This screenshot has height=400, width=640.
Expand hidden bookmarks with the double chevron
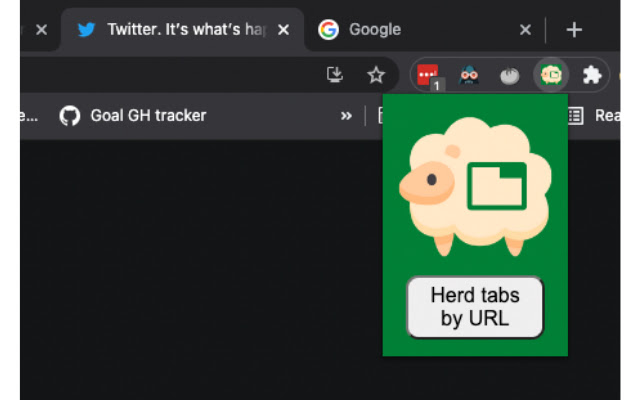coord(346,116)
